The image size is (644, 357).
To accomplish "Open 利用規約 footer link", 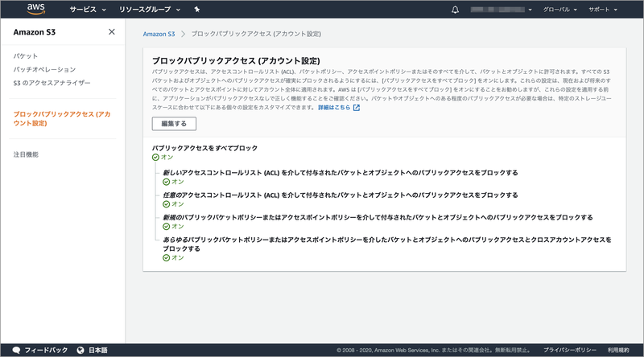I will pos(618,350).
